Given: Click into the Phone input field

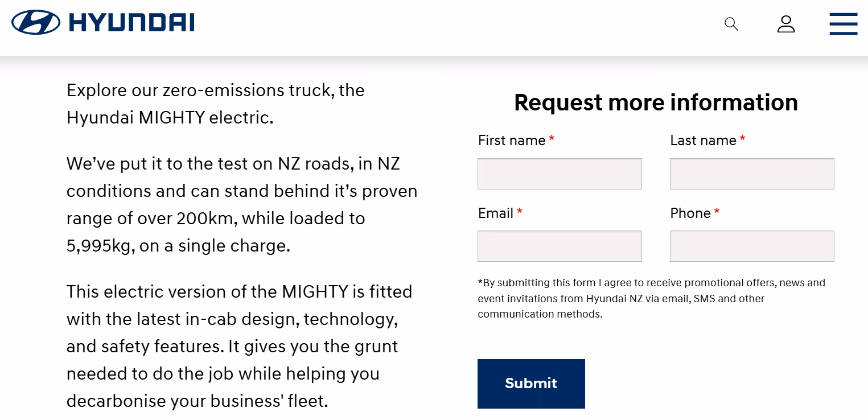Looking at the screenshot, I should (x=752, y=246).
